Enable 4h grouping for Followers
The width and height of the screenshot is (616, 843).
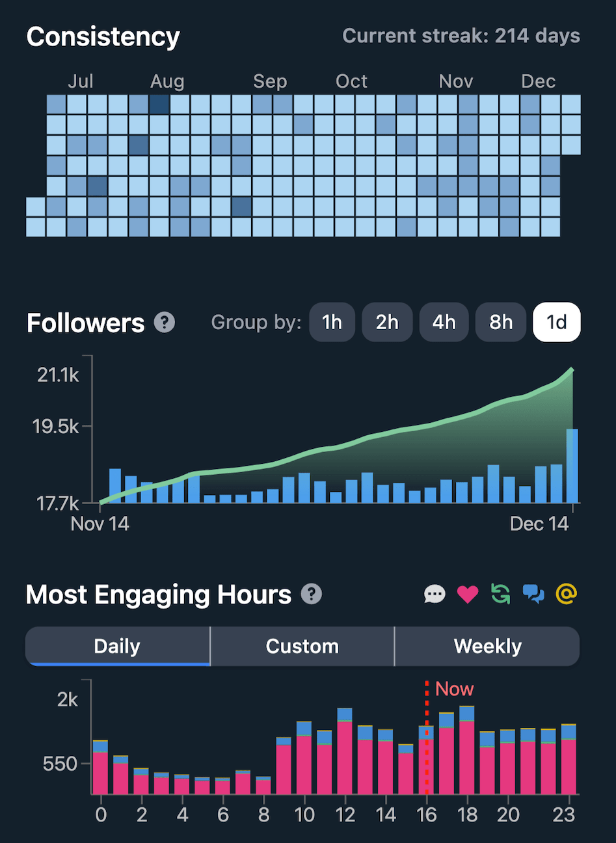click(x=444, y=322)
